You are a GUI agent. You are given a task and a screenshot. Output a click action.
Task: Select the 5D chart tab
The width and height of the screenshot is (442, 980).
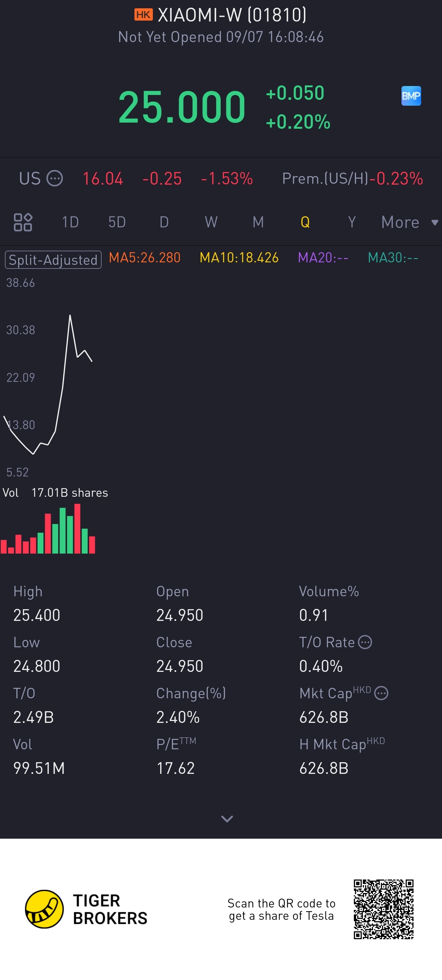click(117, 222)
